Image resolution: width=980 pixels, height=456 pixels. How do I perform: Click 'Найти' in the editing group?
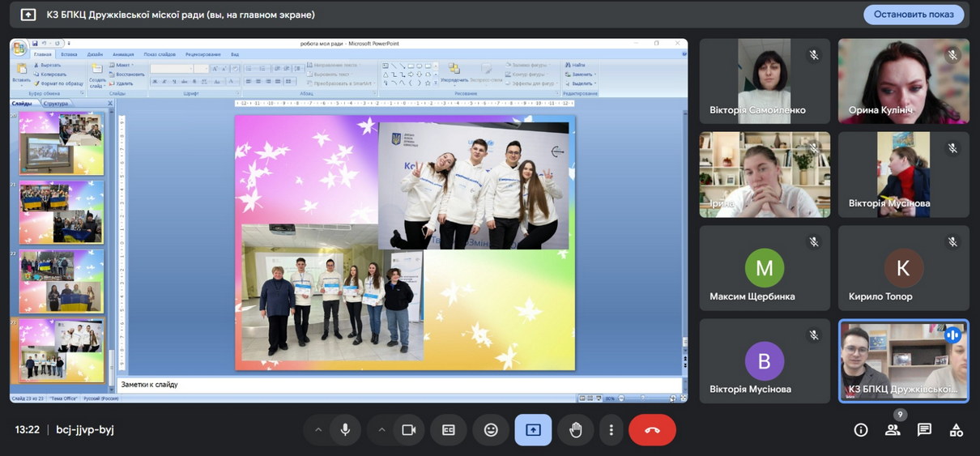point(574,65)
